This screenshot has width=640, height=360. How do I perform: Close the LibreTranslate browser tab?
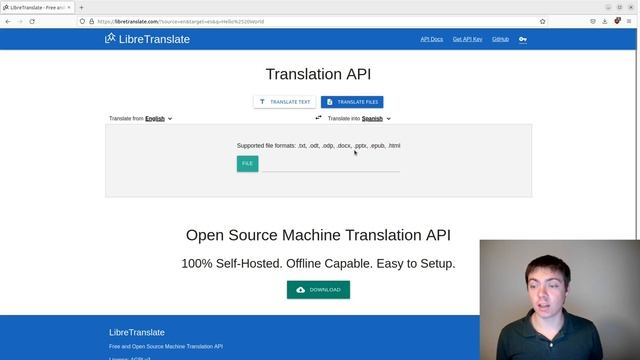[69, 7]
